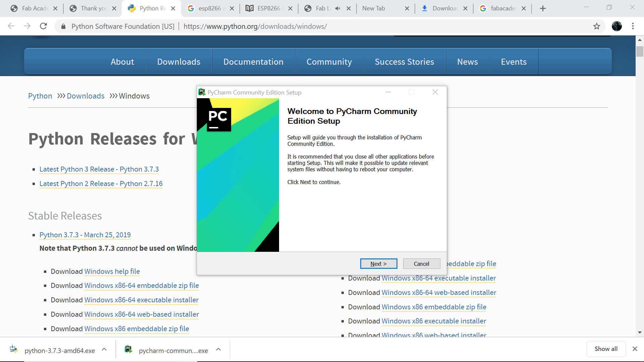The height and width of the screenshot is (362, 644).
Task: Open the Chrome three-dot menu
Action: pyautogui.click(x=633, y=26)
